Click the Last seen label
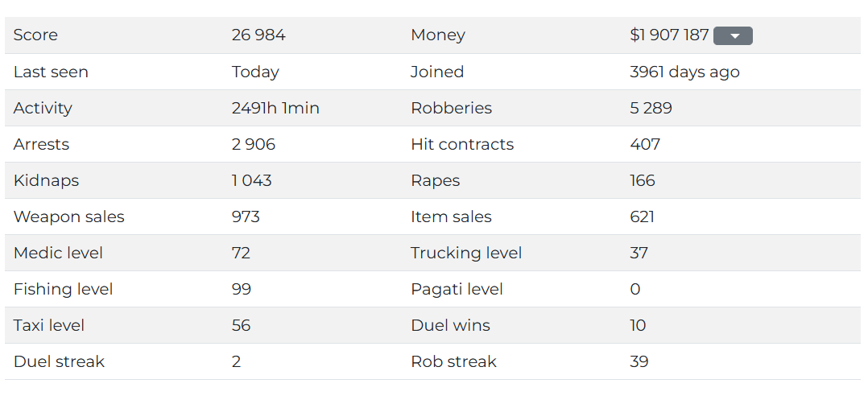Image resolution: width=868 pixels, height=400 pixels. [x=51, y=72]
